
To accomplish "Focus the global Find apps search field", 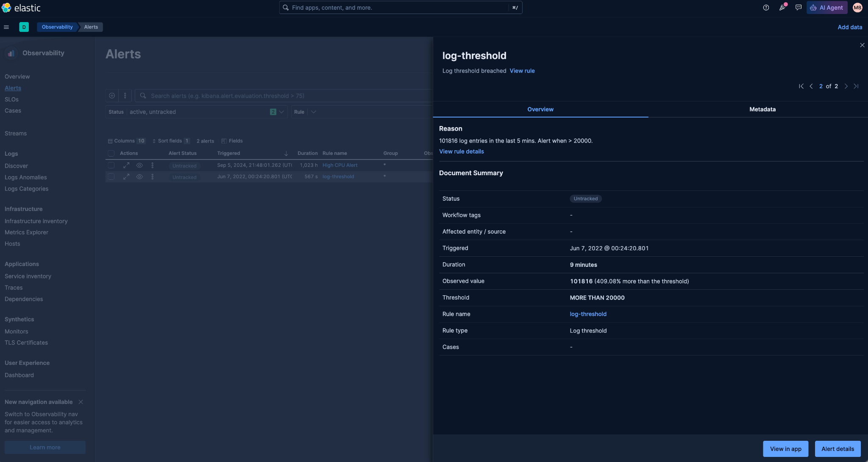I will pyautogui.click(x=401, y=8).
